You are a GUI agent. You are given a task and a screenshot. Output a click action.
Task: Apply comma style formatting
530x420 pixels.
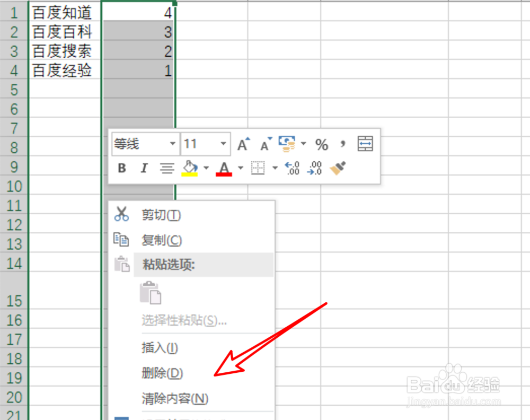[343, 144]
